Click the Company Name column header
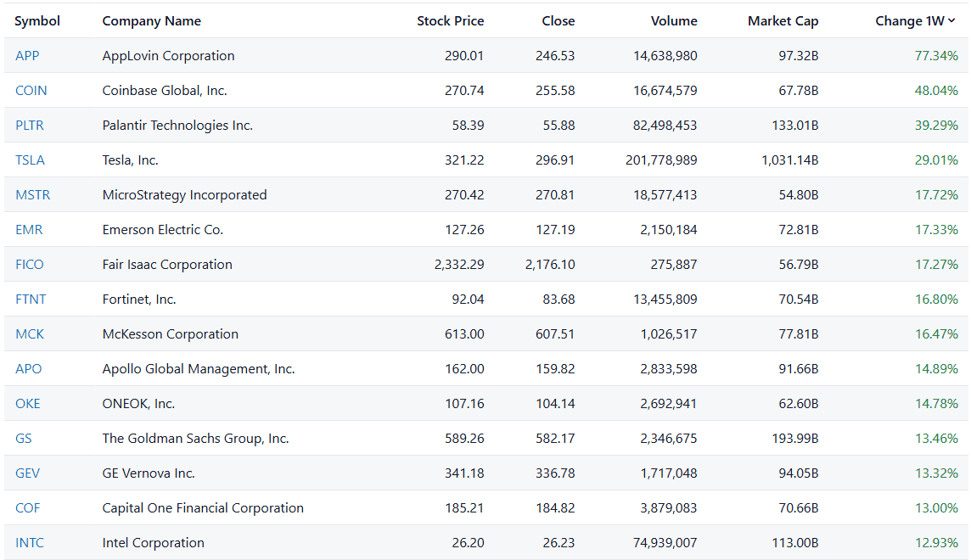This screenshot has width=971, height=560. click(x=152, y=21)
